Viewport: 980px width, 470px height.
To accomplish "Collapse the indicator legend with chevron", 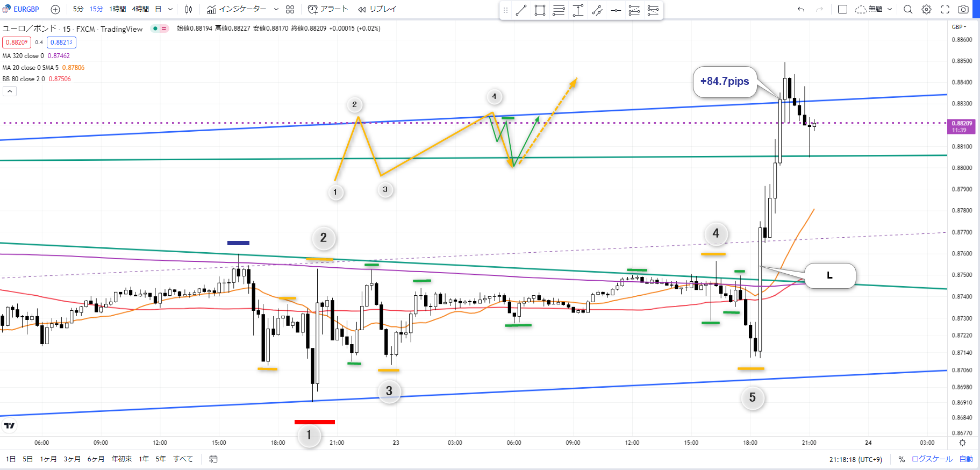I will [x=10, y=91].
